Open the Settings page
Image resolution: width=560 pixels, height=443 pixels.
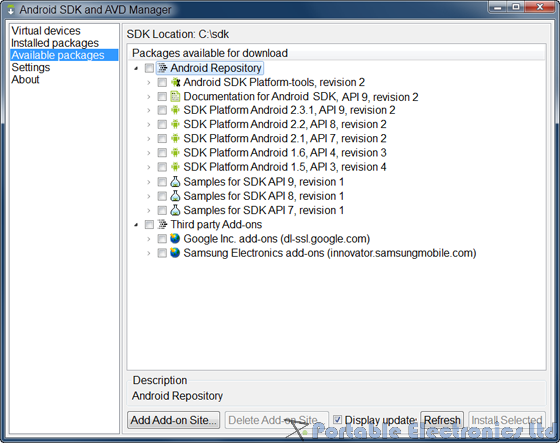[31, 67]
